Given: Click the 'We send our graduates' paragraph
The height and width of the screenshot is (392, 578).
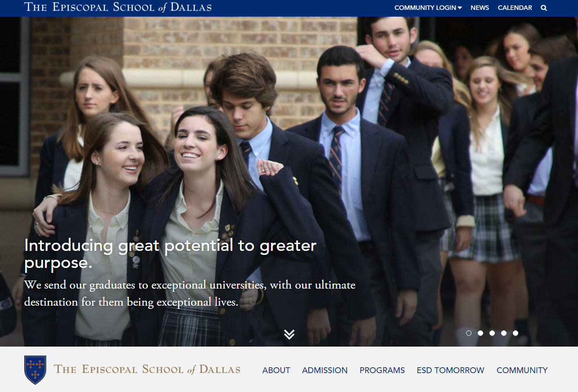Looking at the screenshot, I should click(x=190, y=294).
